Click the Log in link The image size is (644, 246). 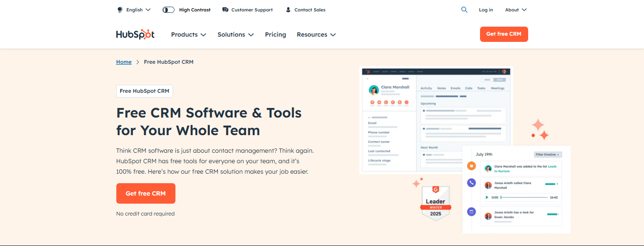tap(486, 10)
